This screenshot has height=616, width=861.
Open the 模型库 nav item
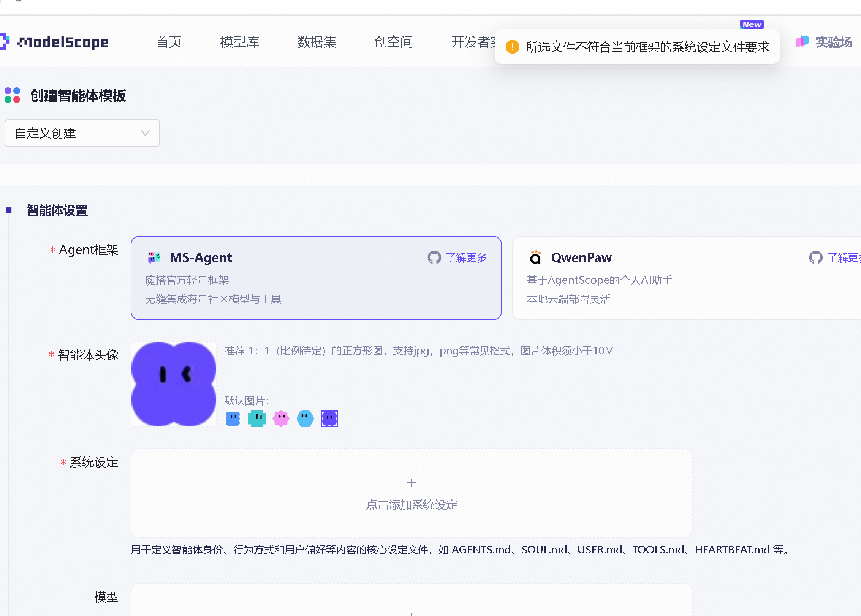click(240, 42)
